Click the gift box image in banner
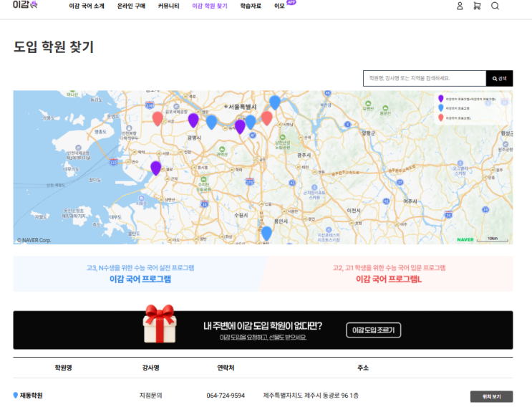The image size is (532, 407). click(160, 324)
